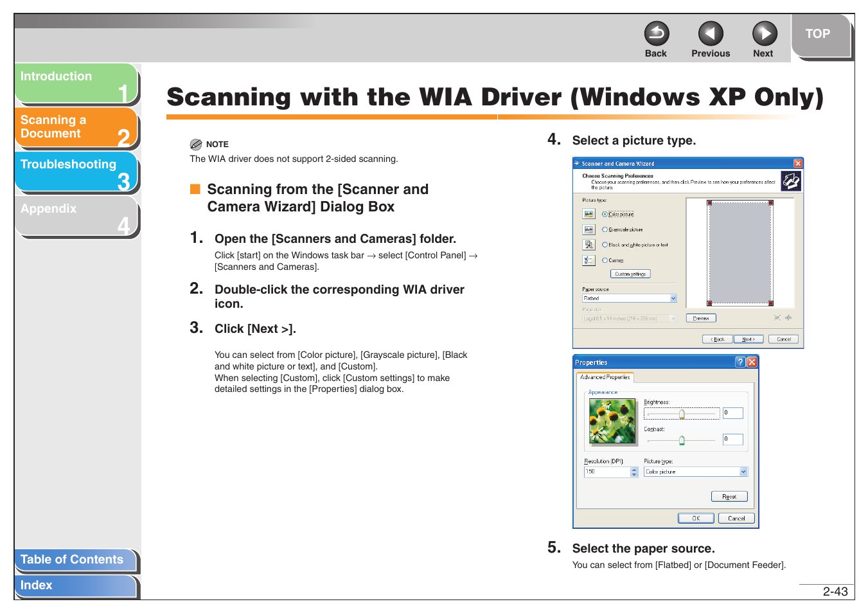Click the Next page arrow icon
The width and height of the screenshot is (868, 613).
pyautogui.click(x=765, y=33)
